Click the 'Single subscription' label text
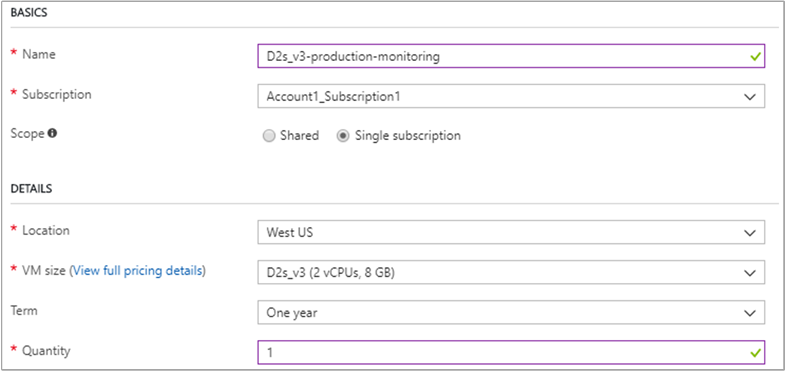The image size is (786, 371). [x=408, y=135]
